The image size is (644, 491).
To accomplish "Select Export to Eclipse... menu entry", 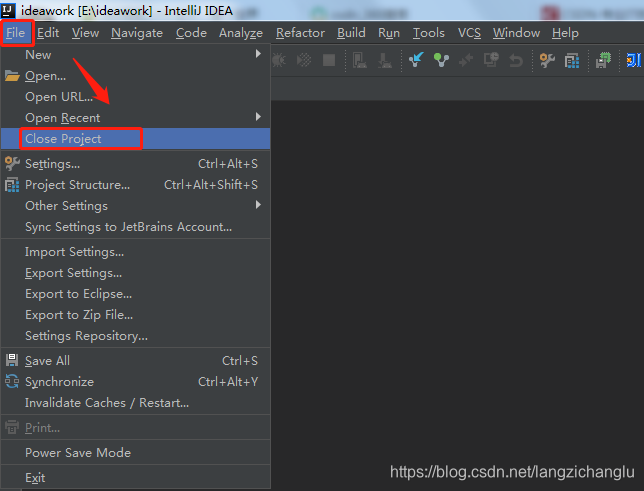I will tap(136, 294).
